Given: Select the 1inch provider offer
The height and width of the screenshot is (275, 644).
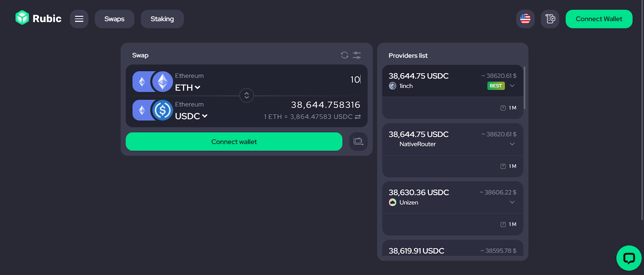Looking at the screenshot, I should 452,92.
